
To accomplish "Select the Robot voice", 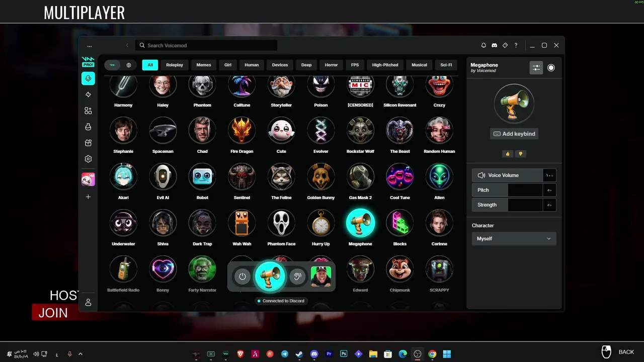I will [x=202, y=177].
